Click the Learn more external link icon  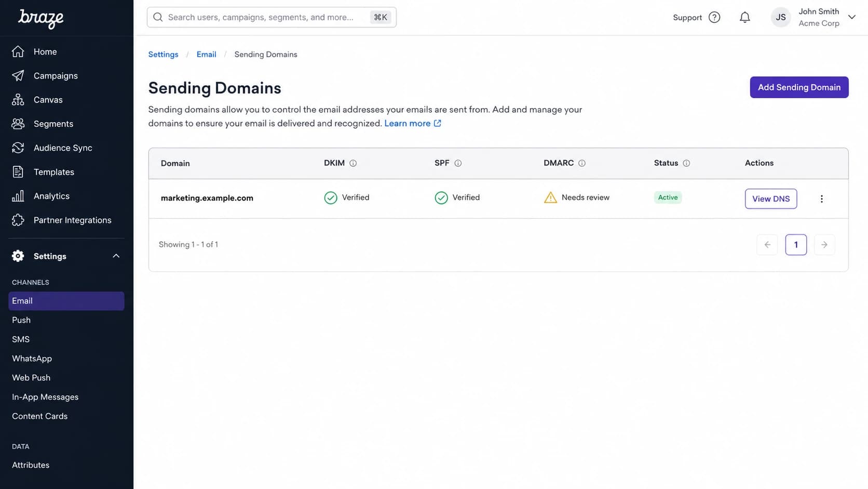coord(438,123)
